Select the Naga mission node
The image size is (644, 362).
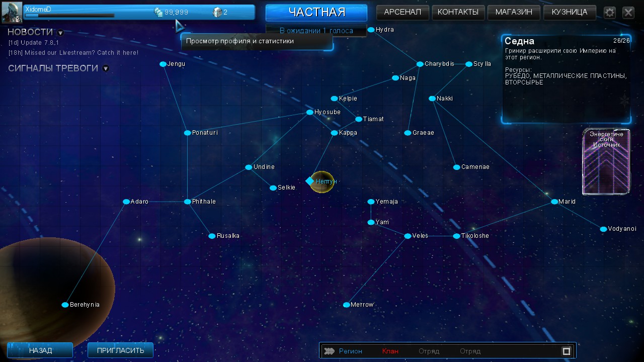click(x=395, y=78)
